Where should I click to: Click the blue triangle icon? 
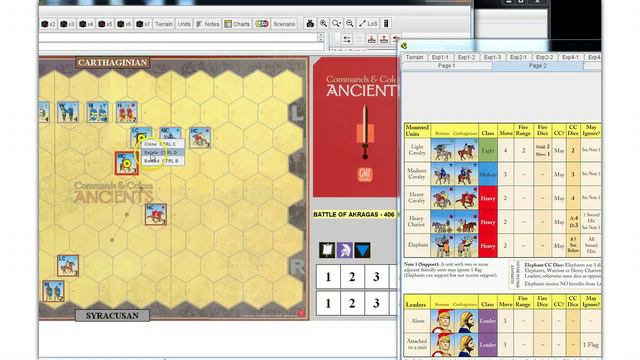(362, 250)
